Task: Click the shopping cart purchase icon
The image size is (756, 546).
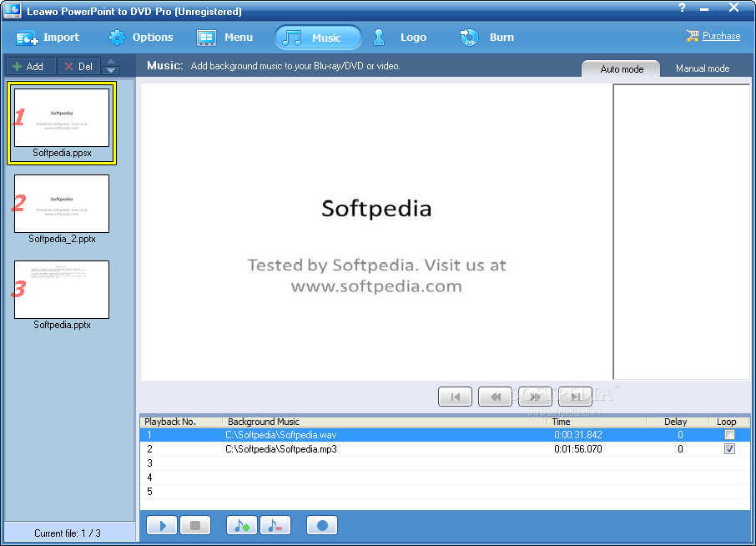Action: coord(693,36)
